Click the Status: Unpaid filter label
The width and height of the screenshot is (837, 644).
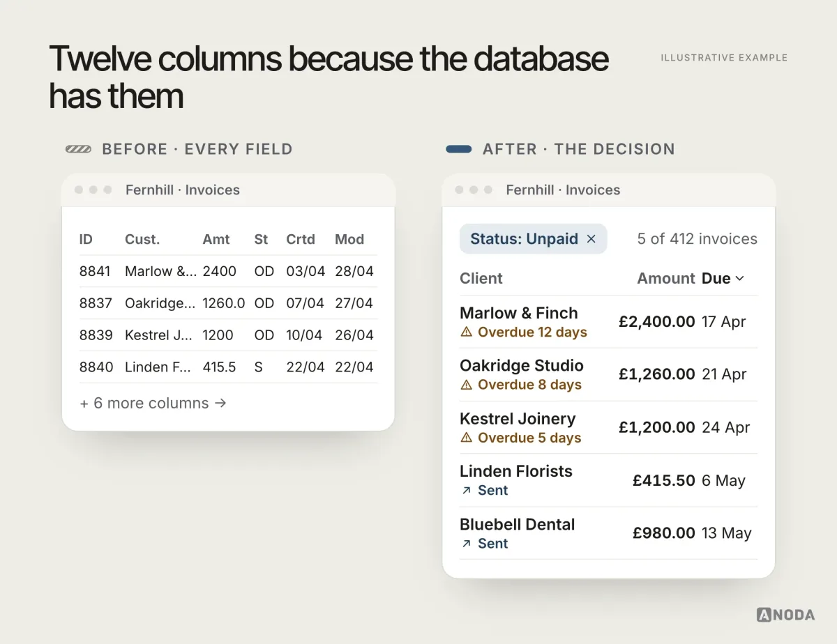pos(524,239)
